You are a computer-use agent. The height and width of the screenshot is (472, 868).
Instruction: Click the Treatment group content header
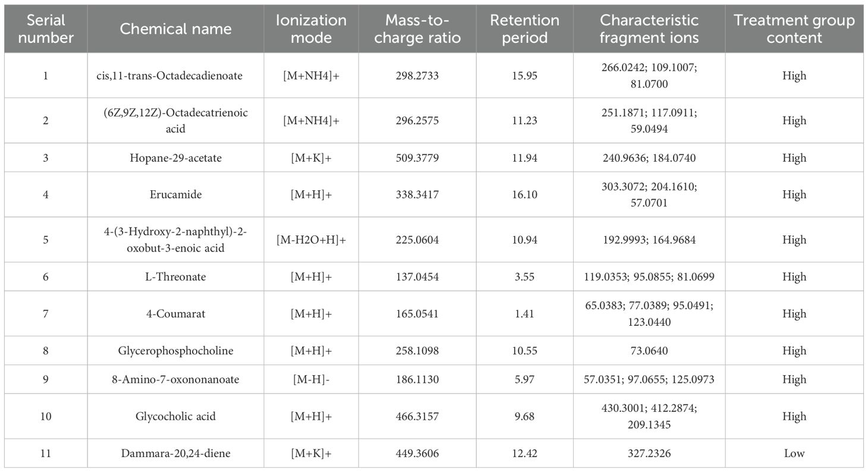(794, 29)
